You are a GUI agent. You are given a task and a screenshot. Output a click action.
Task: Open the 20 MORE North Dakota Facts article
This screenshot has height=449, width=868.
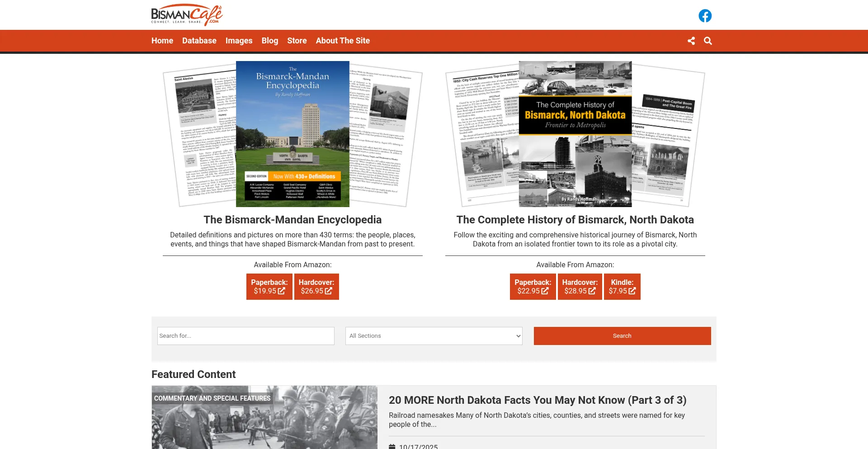pos(537,400)
